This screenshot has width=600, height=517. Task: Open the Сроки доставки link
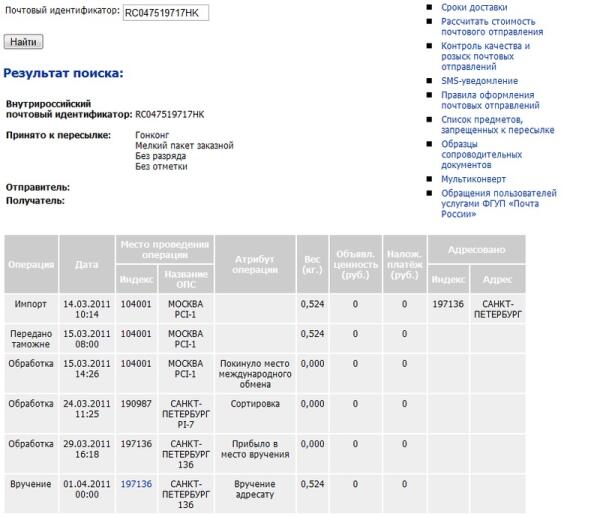(466, 7)
